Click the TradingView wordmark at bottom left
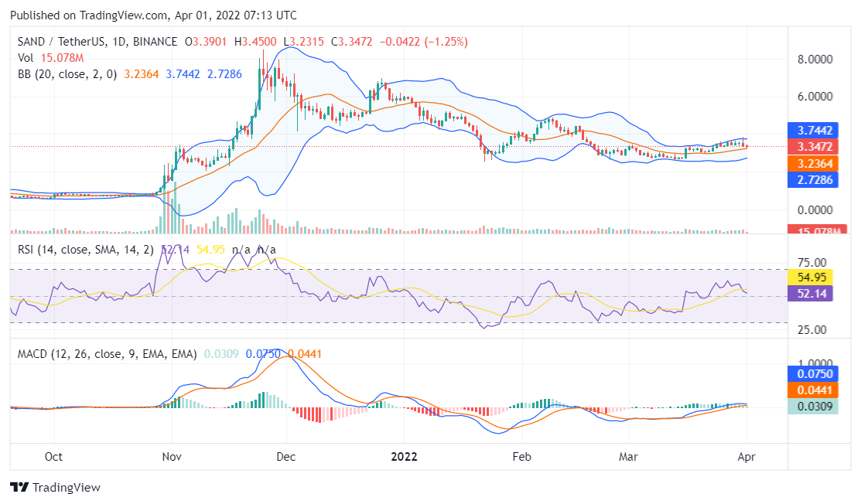 click(67, 488)
